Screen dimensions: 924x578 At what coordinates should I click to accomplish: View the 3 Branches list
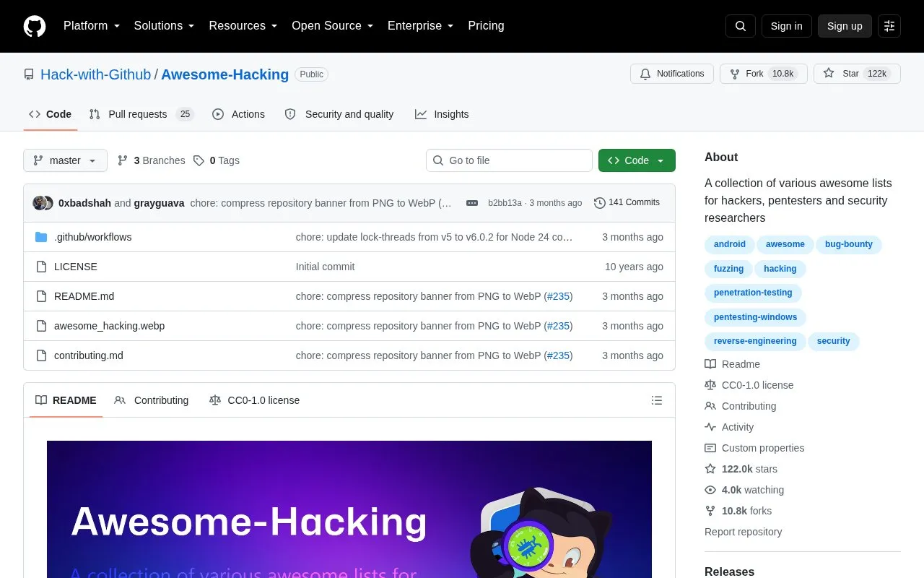tap(151, 160)
